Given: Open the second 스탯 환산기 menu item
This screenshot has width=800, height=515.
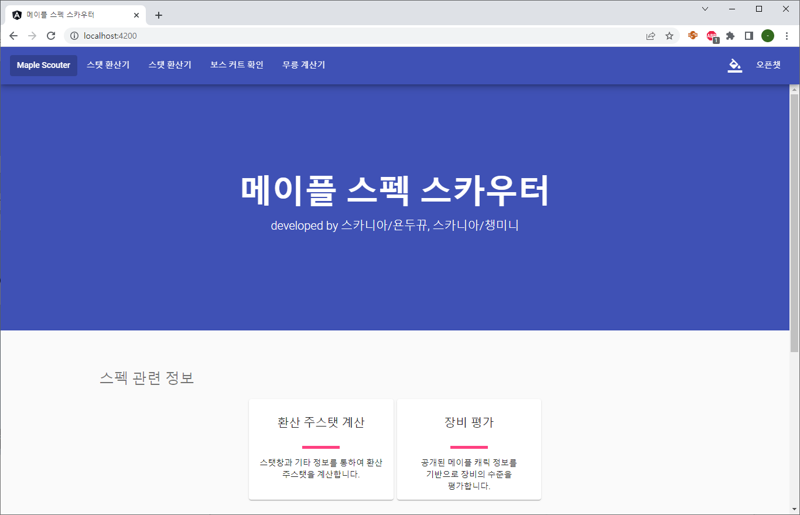Looking at the screenshot, I should tap(170, 65).
